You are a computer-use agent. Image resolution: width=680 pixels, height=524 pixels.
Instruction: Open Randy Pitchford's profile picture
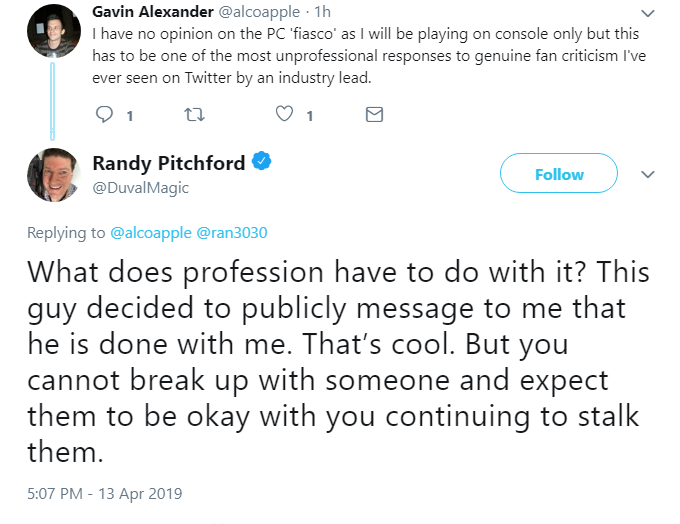pyautogui.click(x=54, y=175)
